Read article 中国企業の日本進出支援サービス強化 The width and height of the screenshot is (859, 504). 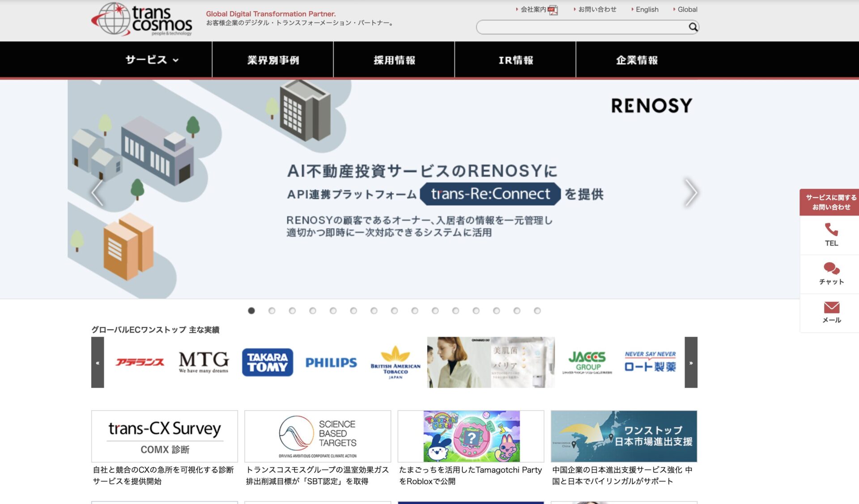pyautogui.click(x=622, y=475)
